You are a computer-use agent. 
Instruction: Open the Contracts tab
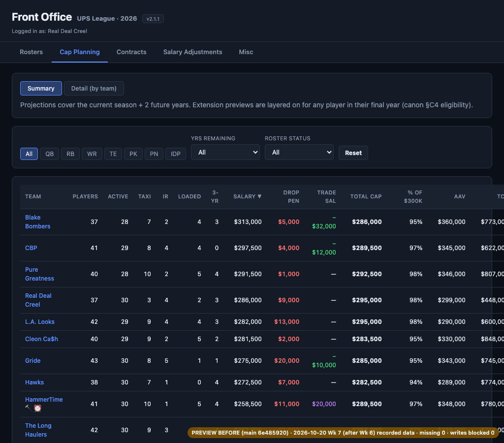[x=131, y=52]
